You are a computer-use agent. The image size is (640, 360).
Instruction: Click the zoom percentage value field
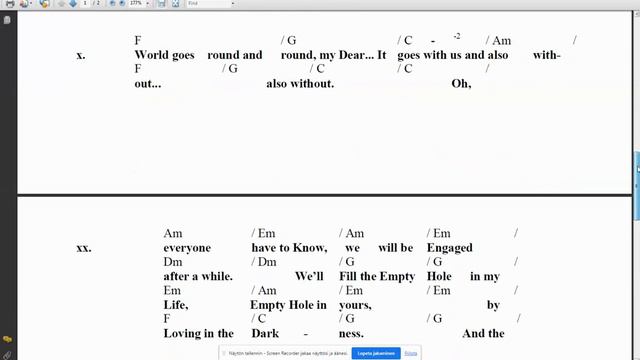click(x=136, y=3)
